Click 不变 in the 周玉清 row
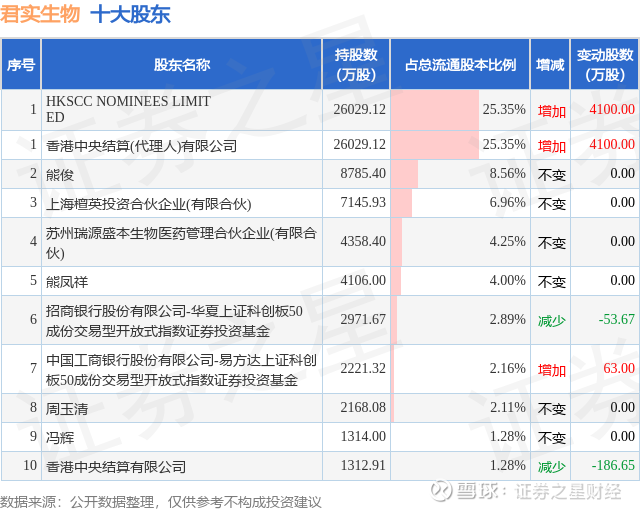 [551, 409]
